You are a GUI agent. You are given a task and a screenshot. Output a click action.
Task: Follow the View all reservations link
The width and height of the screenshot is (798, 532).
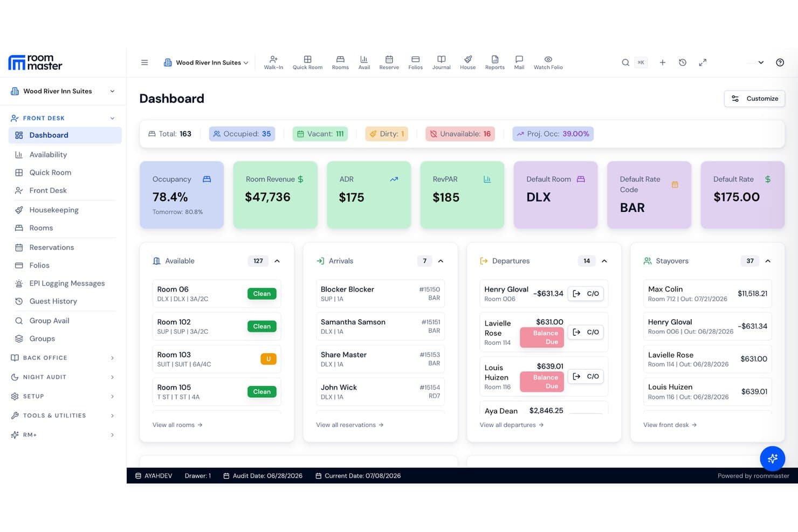coord(350,425)
